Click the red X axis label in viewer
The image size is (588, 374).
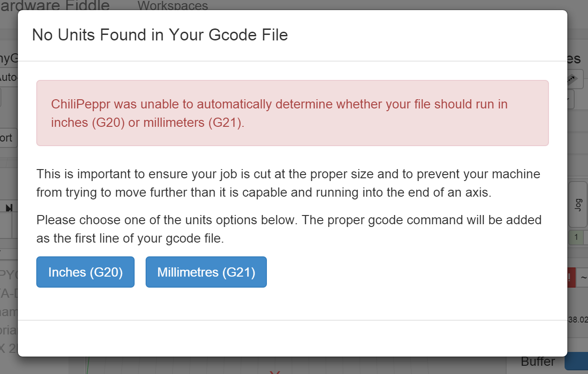coord(275,371)
